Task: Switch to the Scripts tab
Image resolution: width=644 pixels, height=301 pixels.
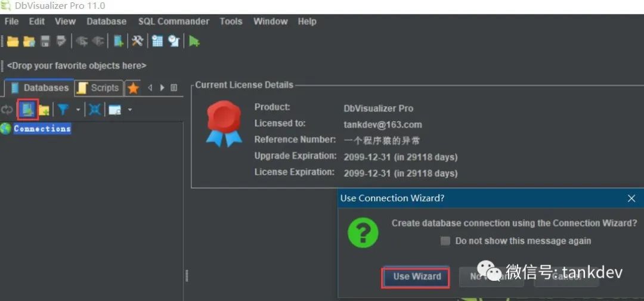Action: pos(99,88)
